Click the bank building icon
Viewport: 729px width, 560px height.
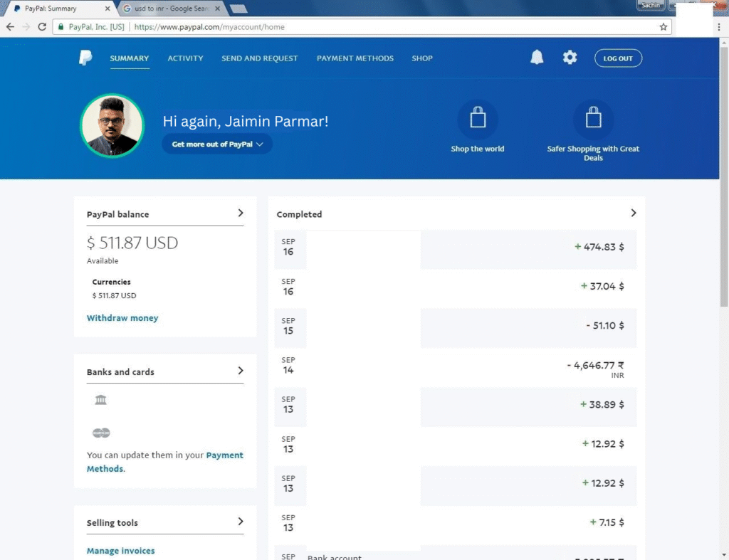[100, 400]
